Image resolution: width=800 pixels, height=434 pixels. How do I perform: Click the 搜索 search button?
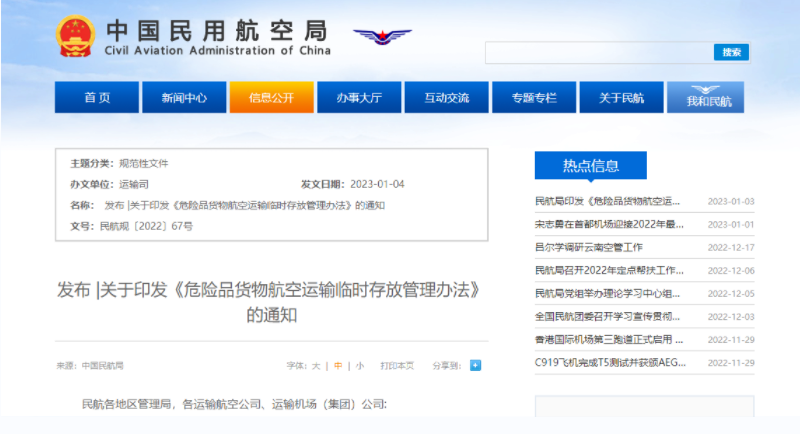(731, 52)
